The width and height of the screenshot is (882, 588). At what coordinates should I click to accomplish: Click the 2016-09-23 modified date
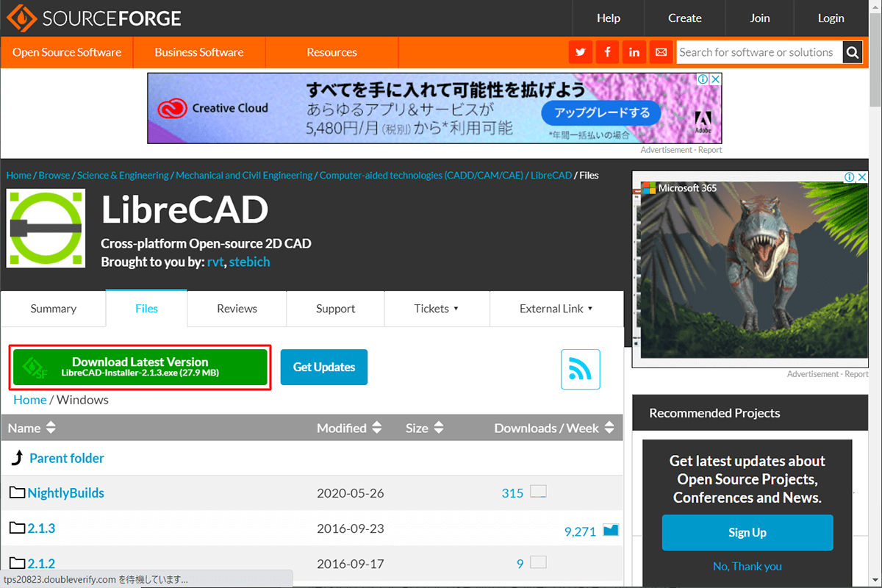coord(351,528)
